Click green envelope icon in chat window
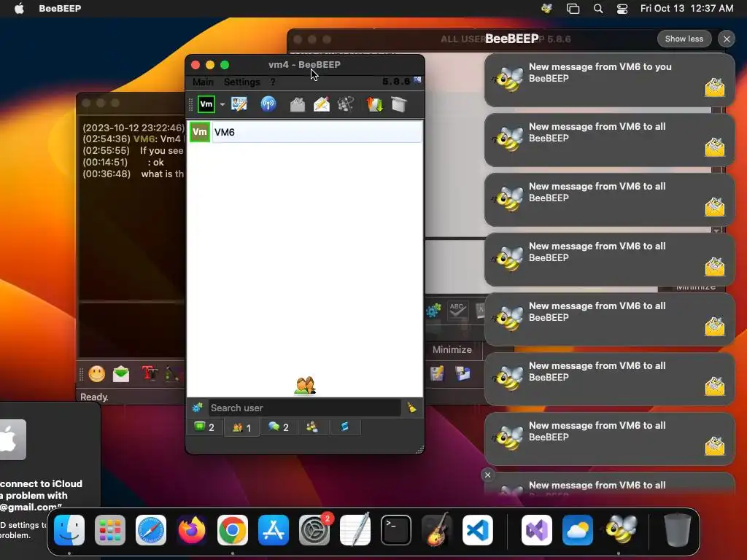The width and height of the screenshot is (747, 560). [x=121, y=374]
